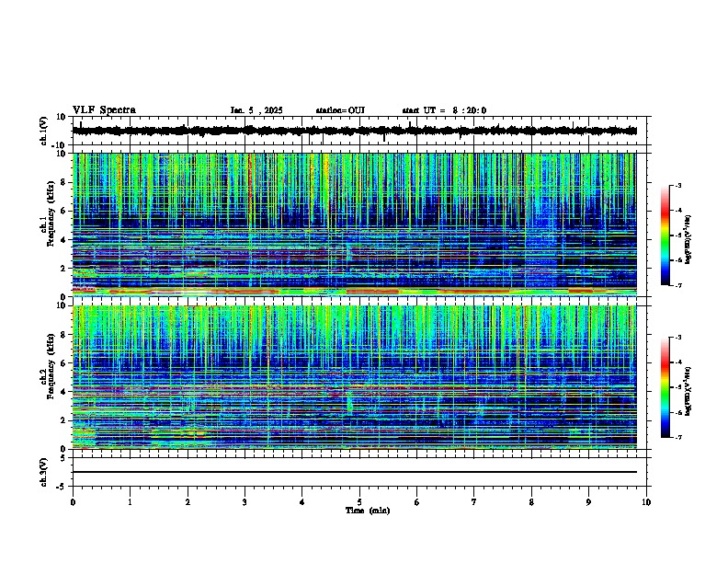Click the "-7" label on ch.1 color scale
The width and height of the screenshot is (728, 563).
click(x=677, y=285)
